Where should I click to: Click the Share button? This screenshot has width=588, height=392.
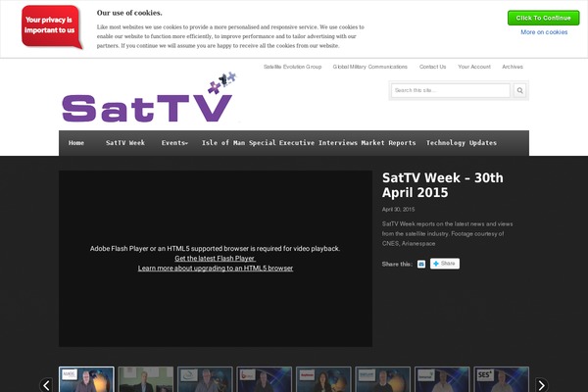click(x=445, y=264)
